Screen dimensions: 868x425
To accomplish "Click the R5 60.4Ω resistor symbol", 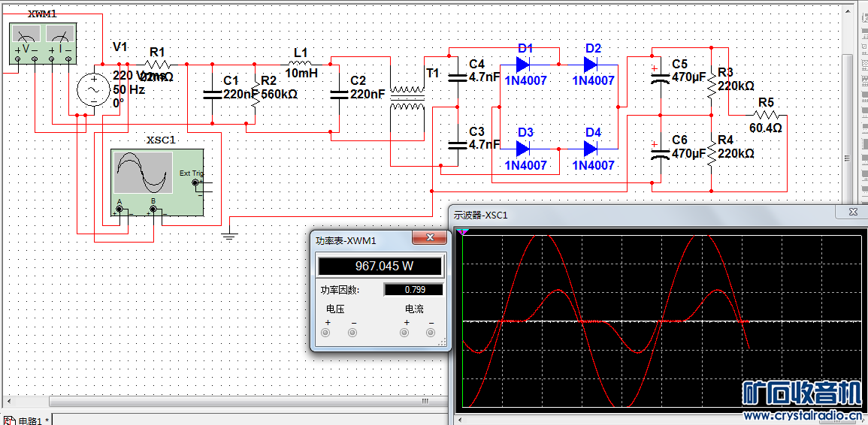I will [767, 115].
